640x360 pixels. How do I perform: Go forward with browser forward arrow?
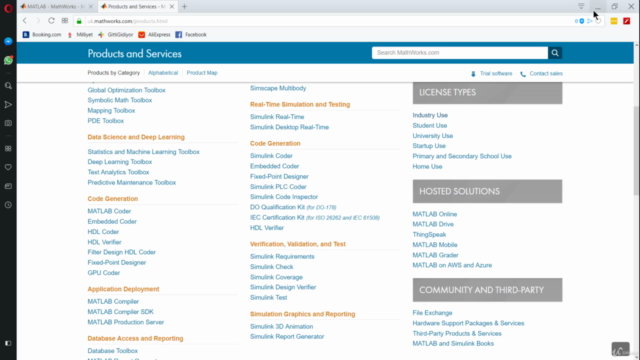(38, 21)
